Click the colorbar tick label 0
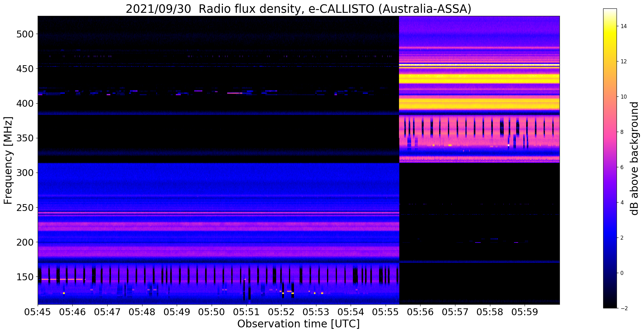This screenshot has width=644, height=333. [x=622, y=273]
